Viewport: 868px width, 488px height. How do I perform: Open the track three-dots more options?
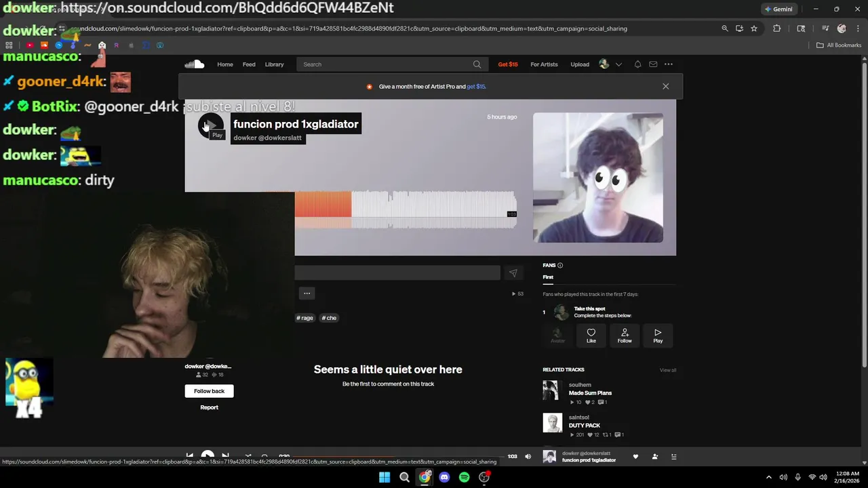307,293
